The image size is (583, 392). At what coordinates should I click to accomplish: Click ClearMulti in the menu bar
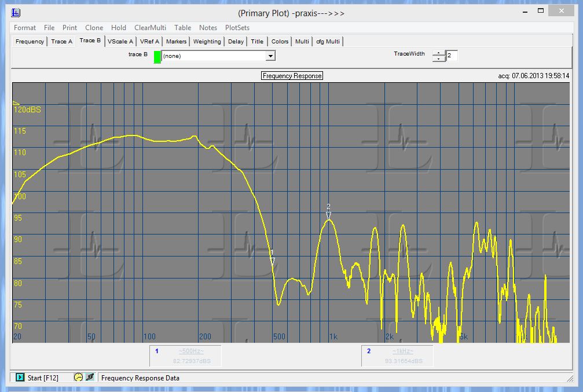tap(150, 28)
